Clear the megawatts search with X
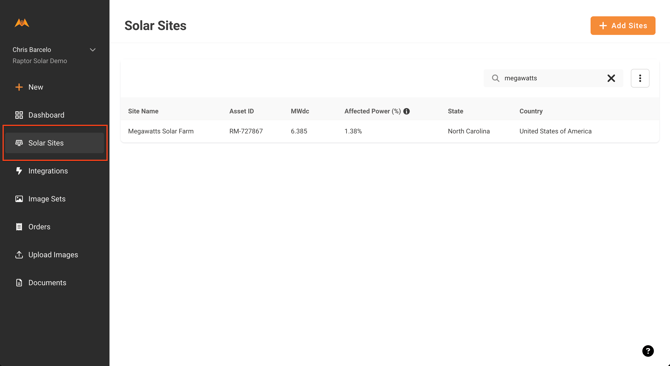 (x=611, y=78)
